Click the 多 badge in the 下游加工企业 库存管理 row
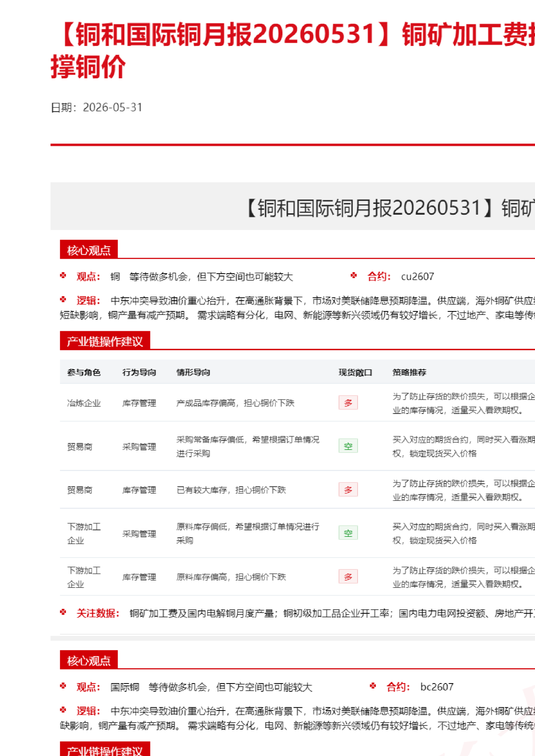The width and height of the screenshot is (535, 756). click(348, 576)
